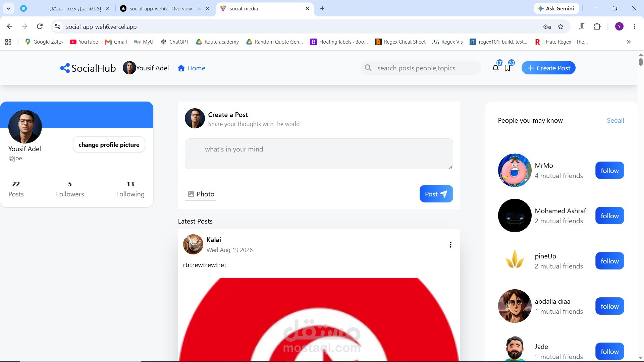Click the large profile photo in sidebar card

(x=25, y=127)
